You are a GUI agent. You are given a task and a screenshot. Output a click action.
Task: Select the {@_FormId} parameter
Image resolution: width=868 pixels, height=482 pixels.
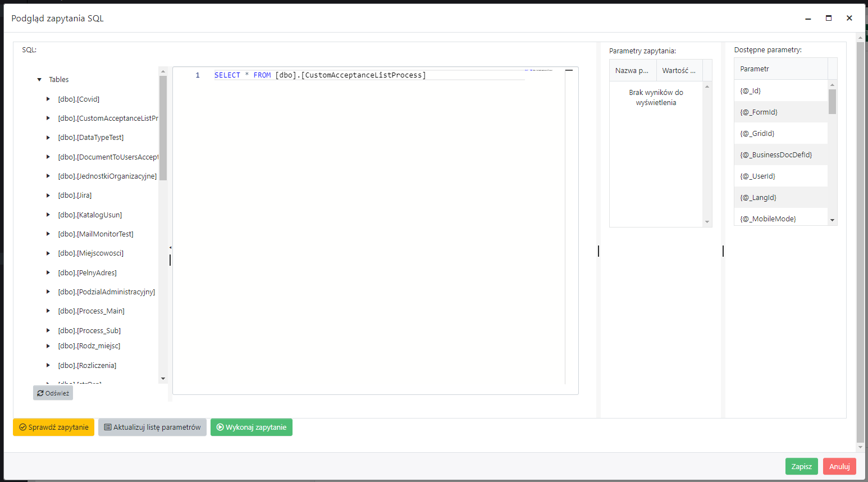click(780, 112)
